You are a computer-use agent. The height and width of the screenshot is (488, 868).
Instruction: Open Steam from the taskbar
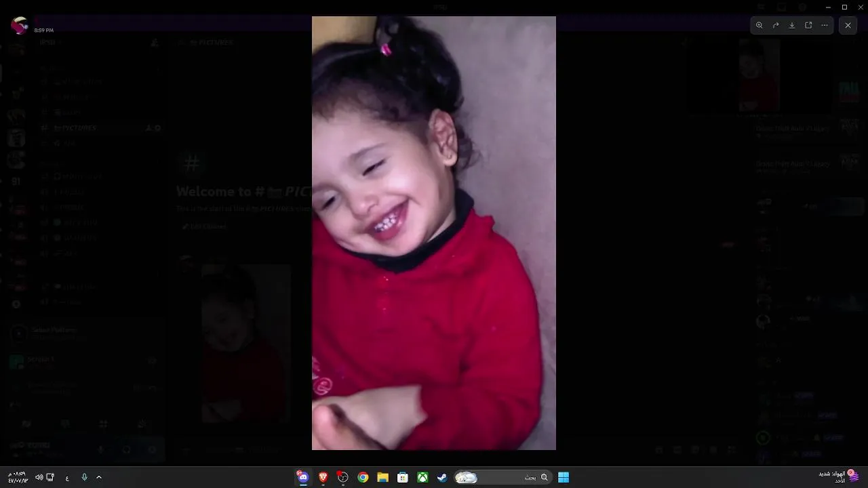[x=442, y=477]
